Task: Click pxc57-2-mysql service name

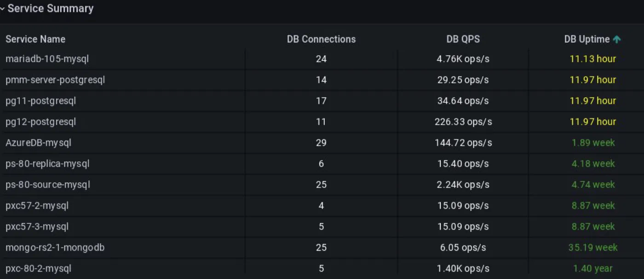Action: [x=37, y=206]
